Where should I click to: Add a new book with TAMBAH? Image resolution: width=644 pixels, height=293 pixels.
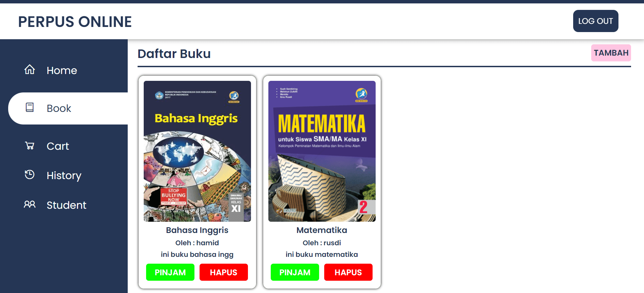[611, 53]
